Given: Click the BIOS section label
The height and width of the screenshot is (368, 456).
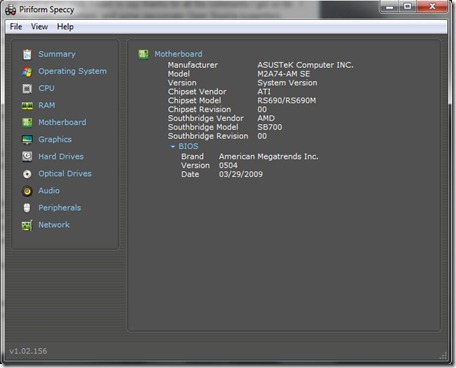Looking at the screenshot, I should coord(188,146).
